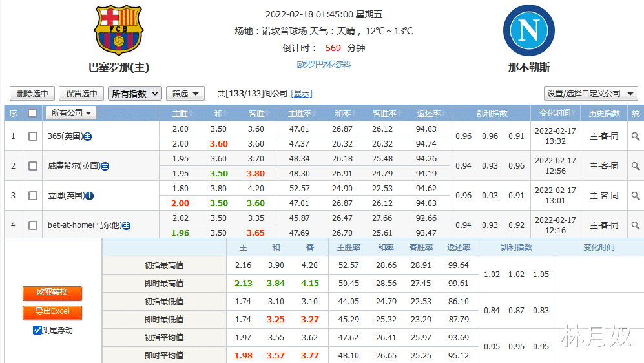644x363 pixels.
Task: Click the 初指平均值 row label
Action: point(164,338)
